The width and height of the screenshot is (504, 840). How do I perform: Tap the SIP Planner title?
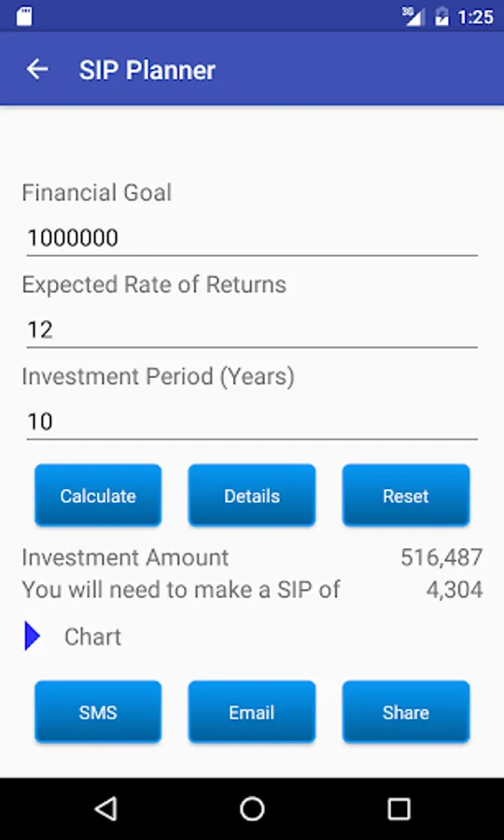[147, 70]
